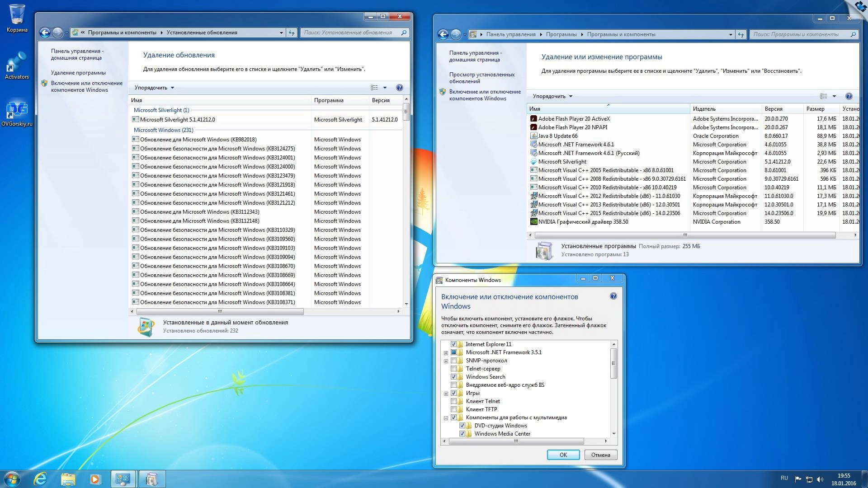
Task: Sort programs by the Размер column
Action: pyautogui.click(x=821, y=109)
